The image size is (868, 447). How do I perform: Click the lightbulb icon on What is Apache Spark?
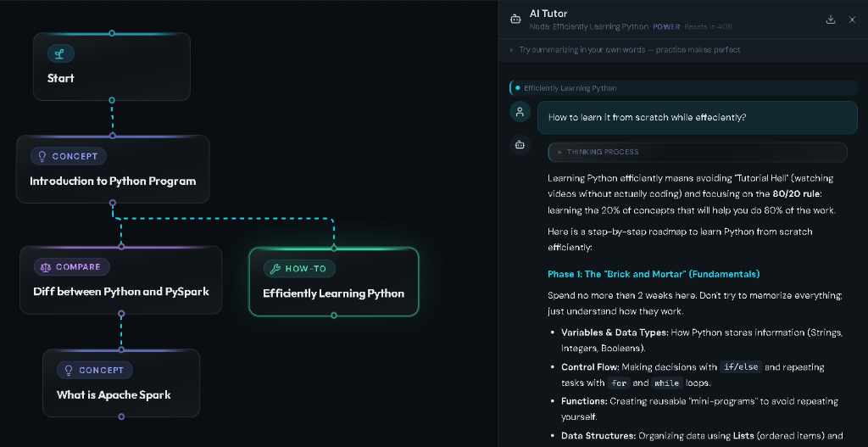(69, 370)
